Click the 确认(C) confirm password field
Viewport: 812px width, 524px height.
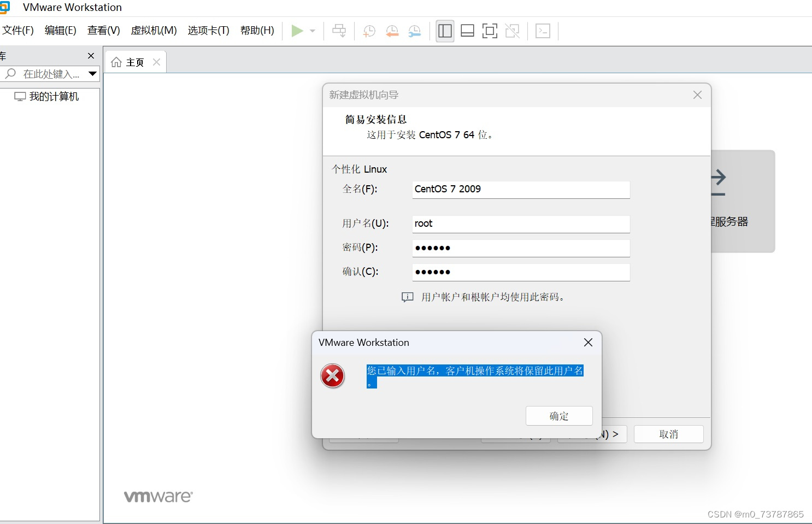[x=521, y=272]
